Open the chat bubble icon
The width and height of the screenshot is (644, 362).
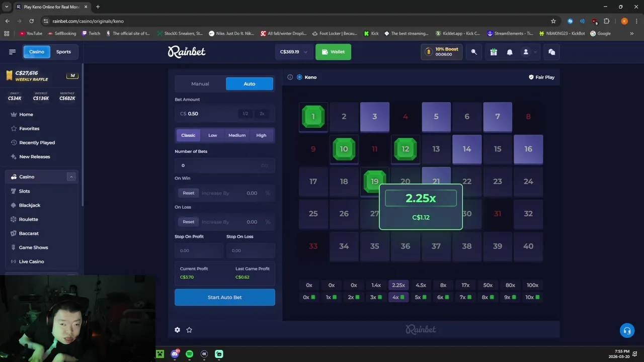(x=551, y=52)
